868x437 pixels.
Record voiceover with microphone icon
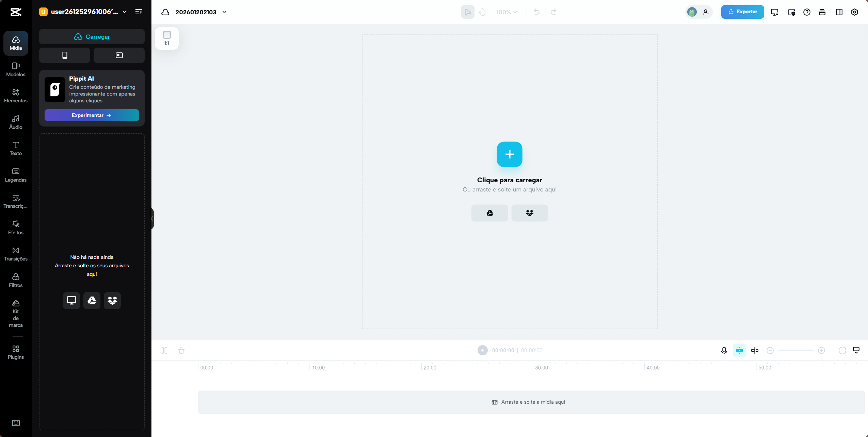click(724, 350)
